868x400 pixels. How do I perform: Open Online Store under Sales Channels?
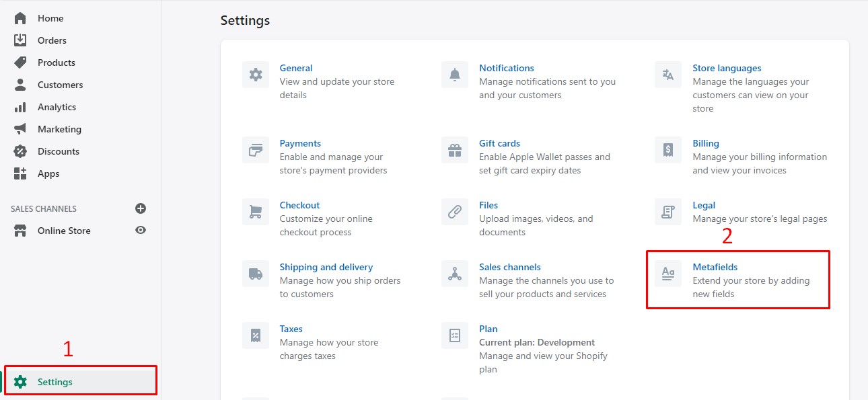[x=63, y=230]
